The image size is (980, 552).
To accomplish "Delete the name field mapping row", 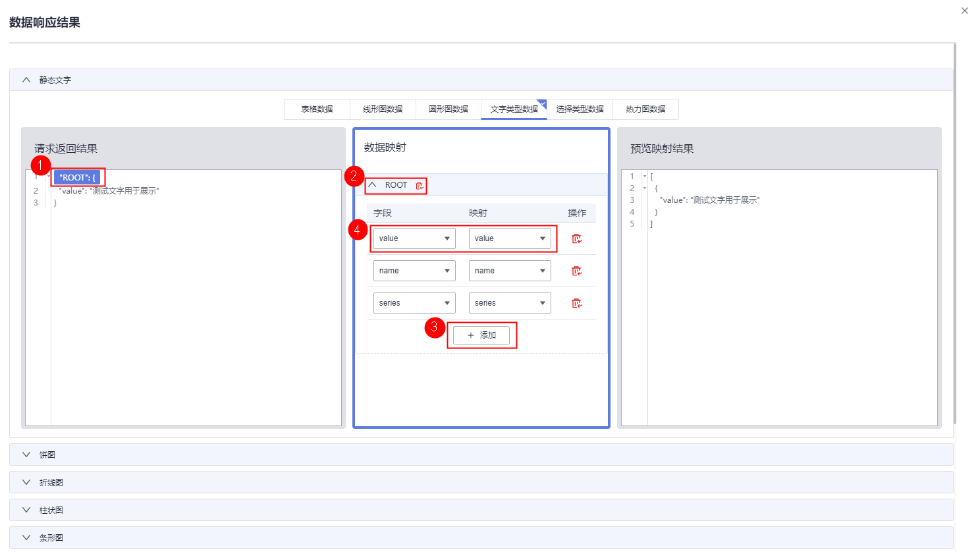I will [576, 271].
